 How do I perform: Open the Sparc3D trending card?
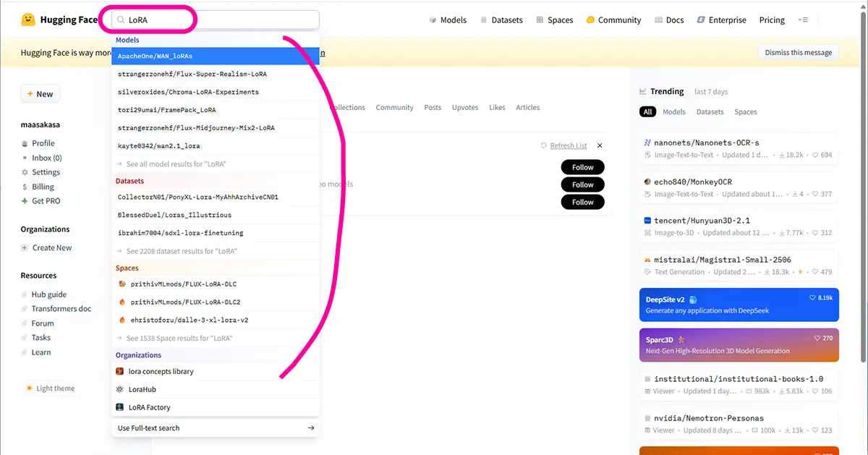739,345
